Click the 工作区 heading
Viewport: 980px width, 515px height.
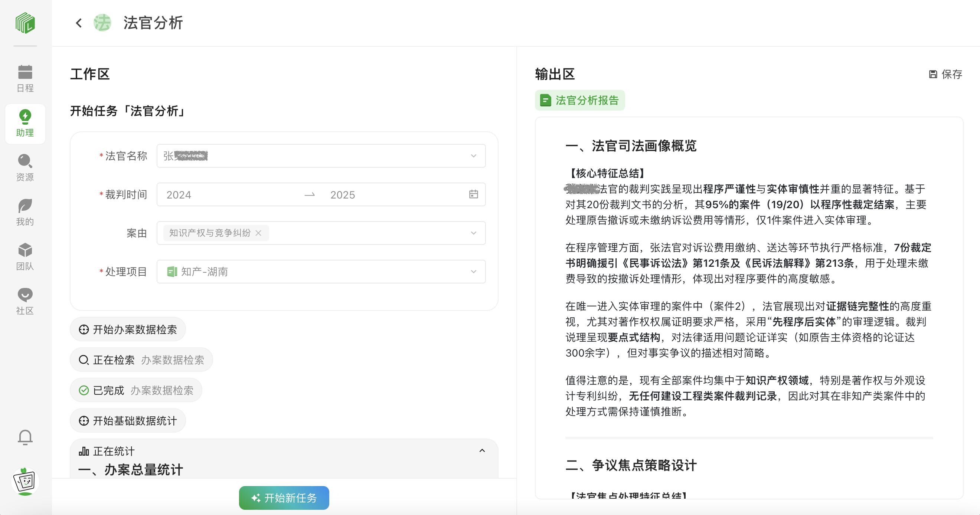(x=90, y=74)
